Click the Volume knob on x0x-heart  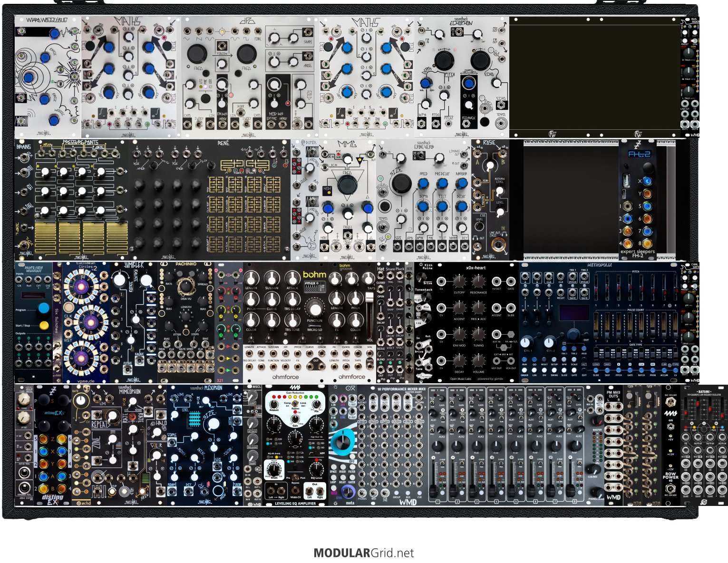tap(478, 362)
